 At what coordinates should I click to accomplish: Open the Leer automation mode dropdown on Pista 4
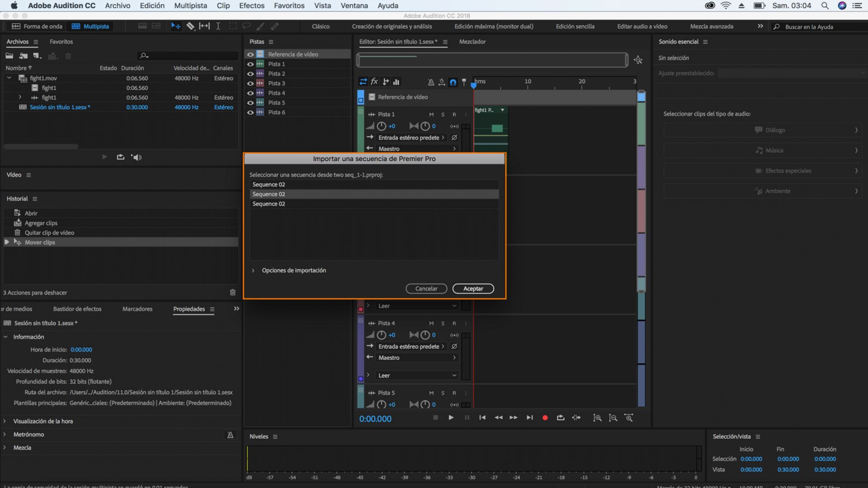click(x=416, y=375)
